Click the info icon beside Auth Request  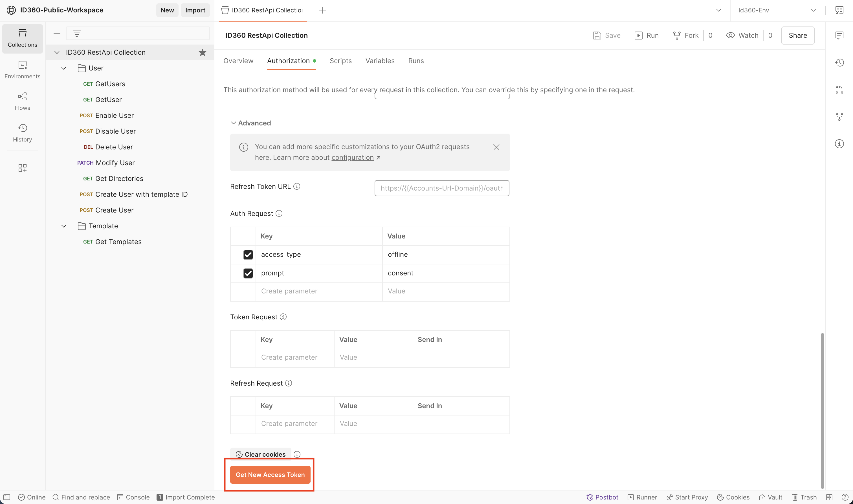point(279,213)
